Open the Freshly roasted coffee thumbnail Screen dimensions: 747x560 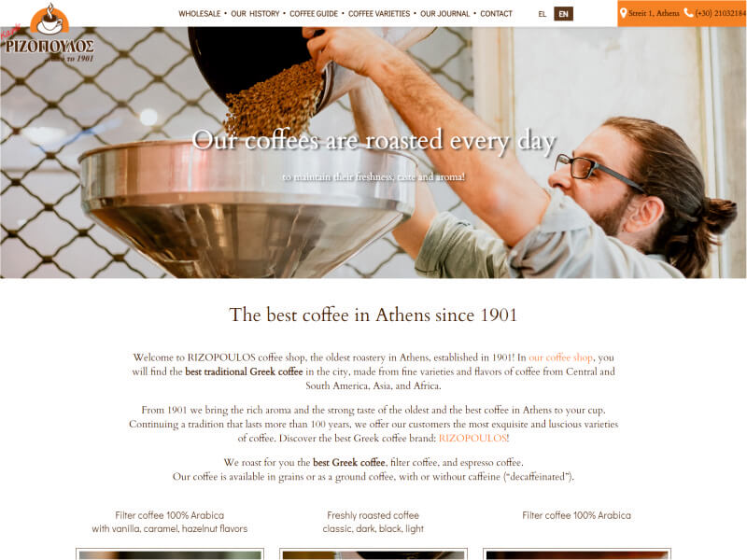pos(373,553)
